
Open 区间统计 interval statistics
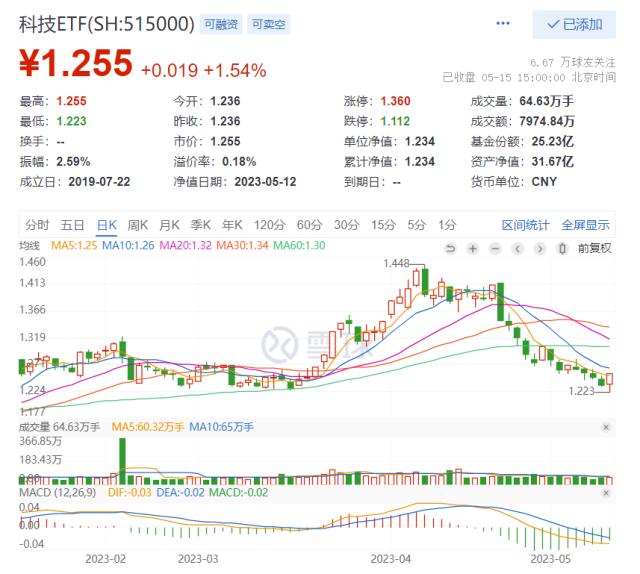pyautogui.click(x=525, y=225)
